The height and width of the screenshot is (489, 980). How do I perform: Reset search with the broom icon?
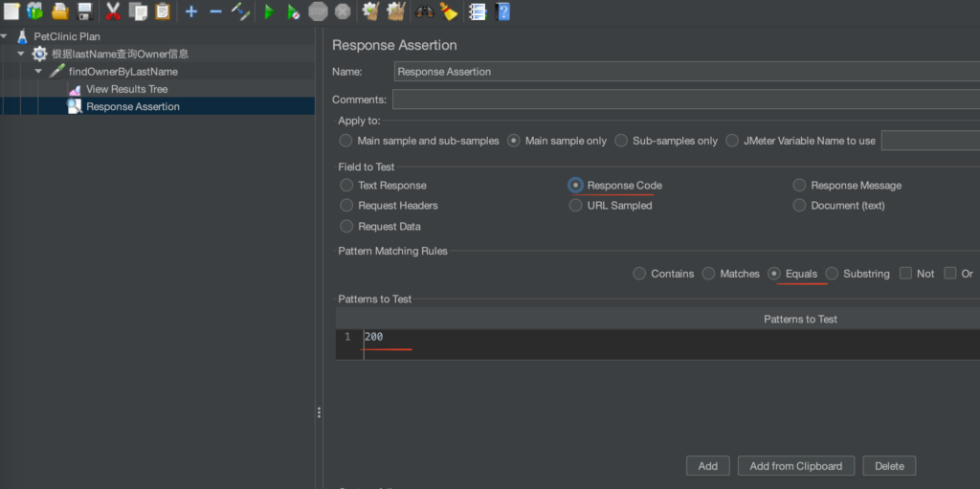click(x=449, y=11)
